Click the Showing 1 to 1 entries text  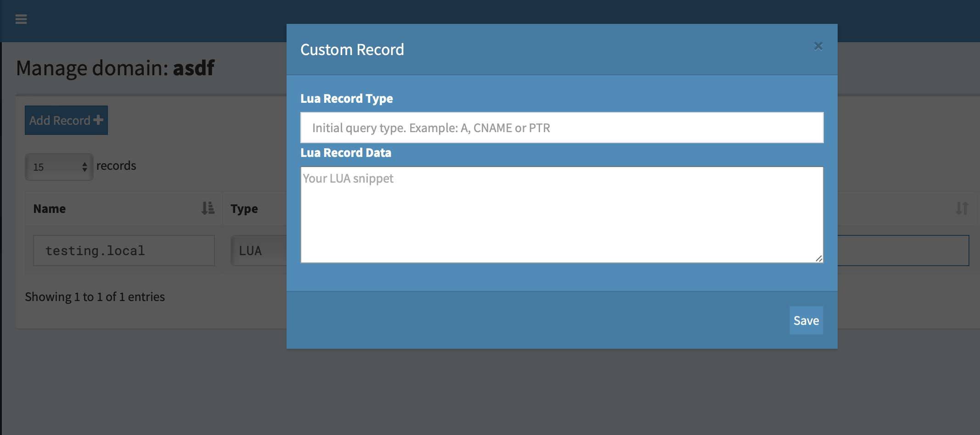click(95, 296)
